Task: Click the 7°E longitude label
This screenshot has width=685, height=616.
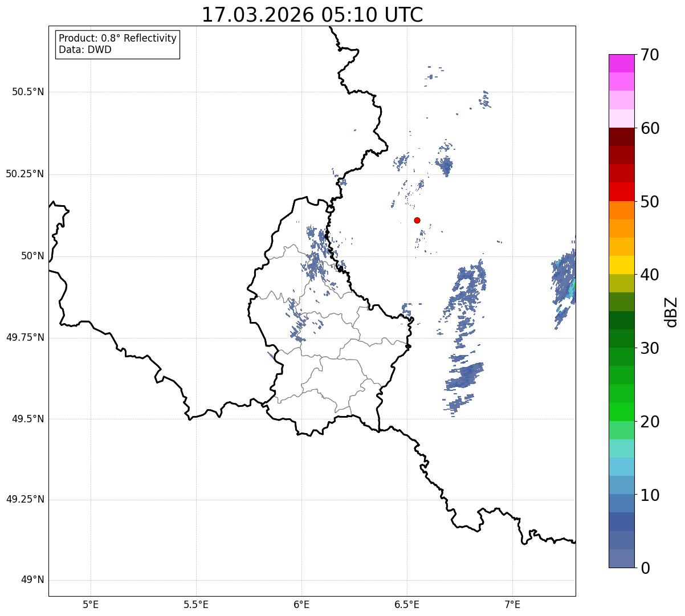Action: 512,604
